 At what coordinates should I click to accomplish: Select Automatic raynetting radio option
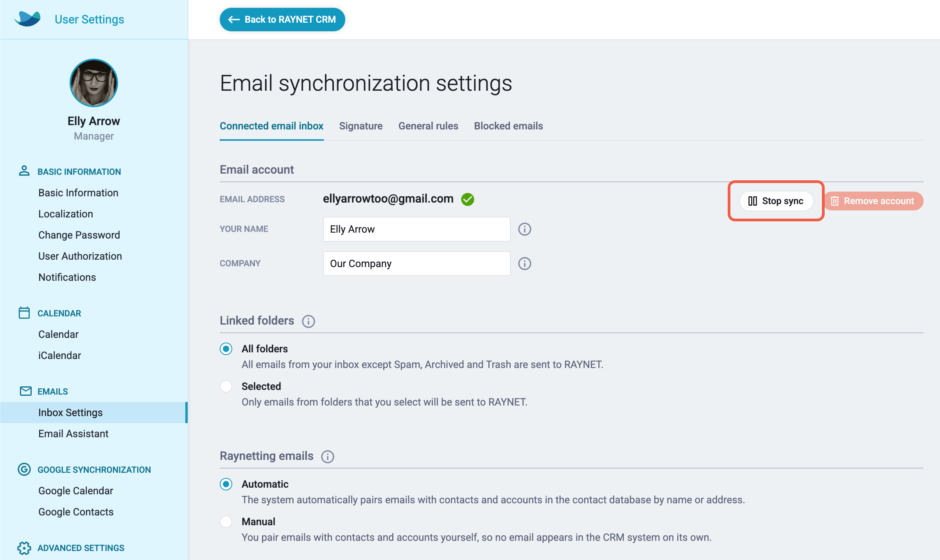(226, 484)
